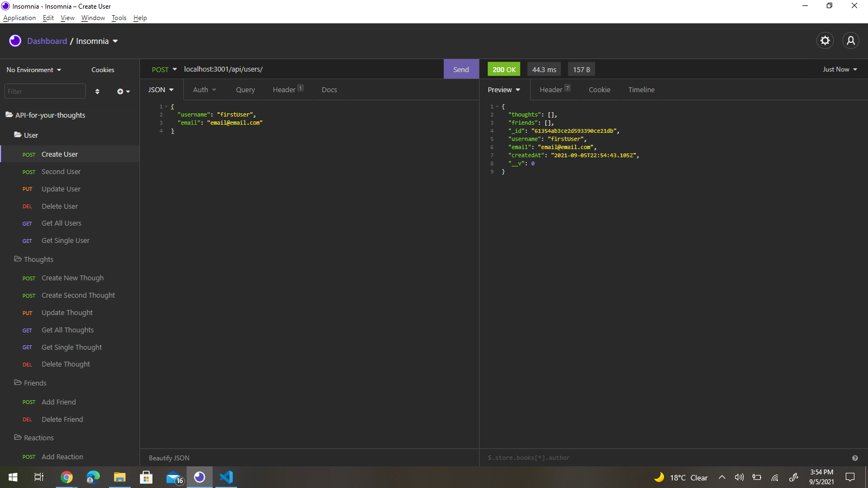This screenshot has height=488, width=868.
Task: Open battery status tray icon
Action: (x=757, y=477)
